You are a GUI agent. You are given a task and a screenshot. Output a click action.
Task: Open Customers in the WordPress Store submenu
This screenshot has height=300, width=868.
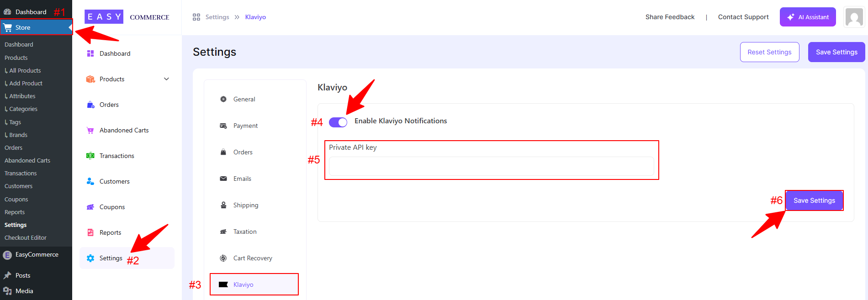click(18, 186)
